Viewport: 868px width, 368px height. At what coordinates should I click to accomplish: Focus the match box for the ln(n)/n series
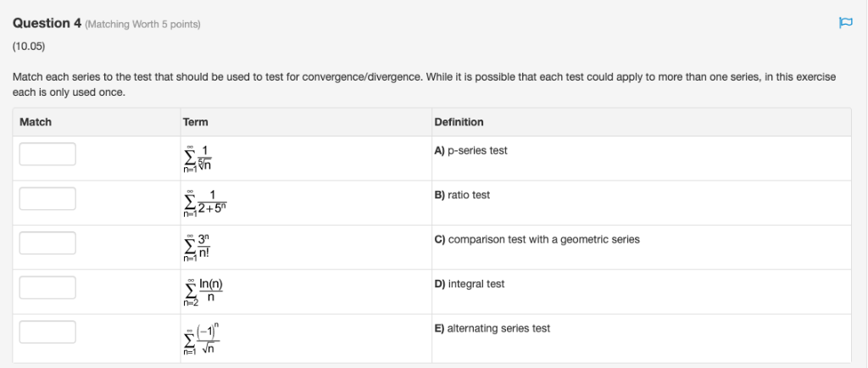tap(47, 287)
